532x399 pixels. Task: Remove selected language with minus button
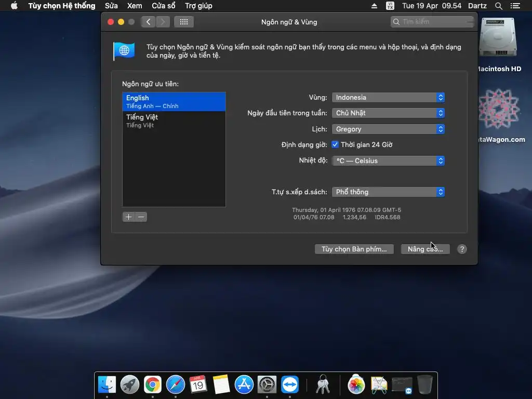click(141, 217)
